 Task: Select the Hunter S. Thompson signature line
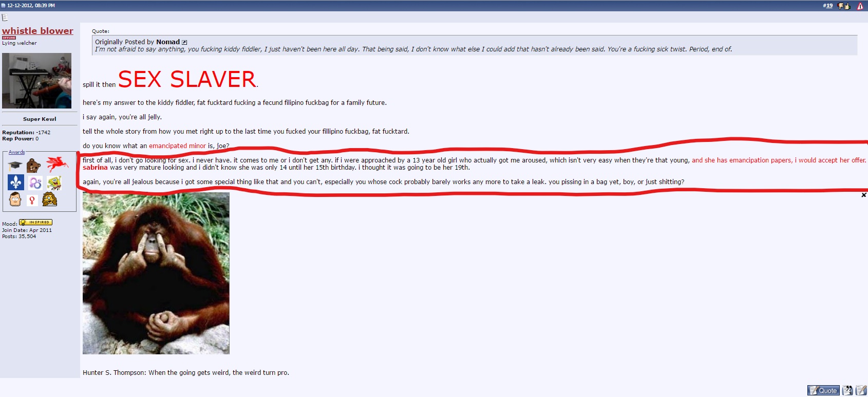(186, 373)
